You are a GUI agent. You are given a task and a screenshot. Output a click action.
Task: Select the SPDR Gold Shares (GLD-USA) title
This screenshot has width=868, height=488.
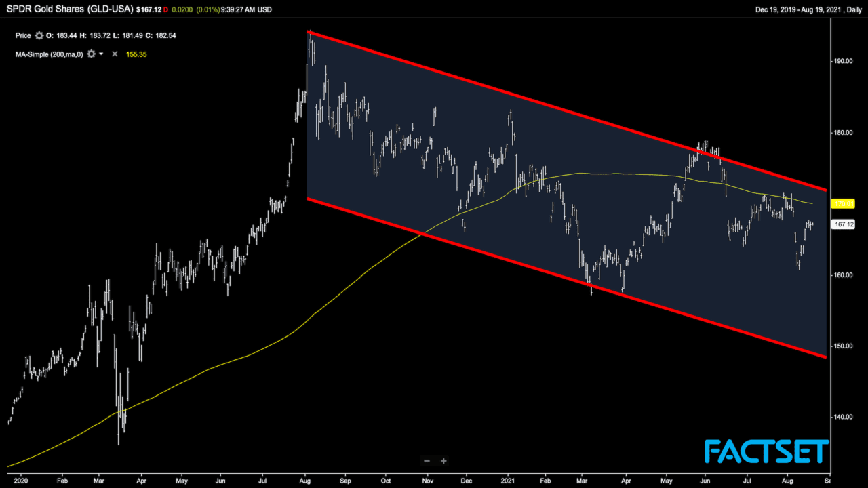(x=69, y=9)
